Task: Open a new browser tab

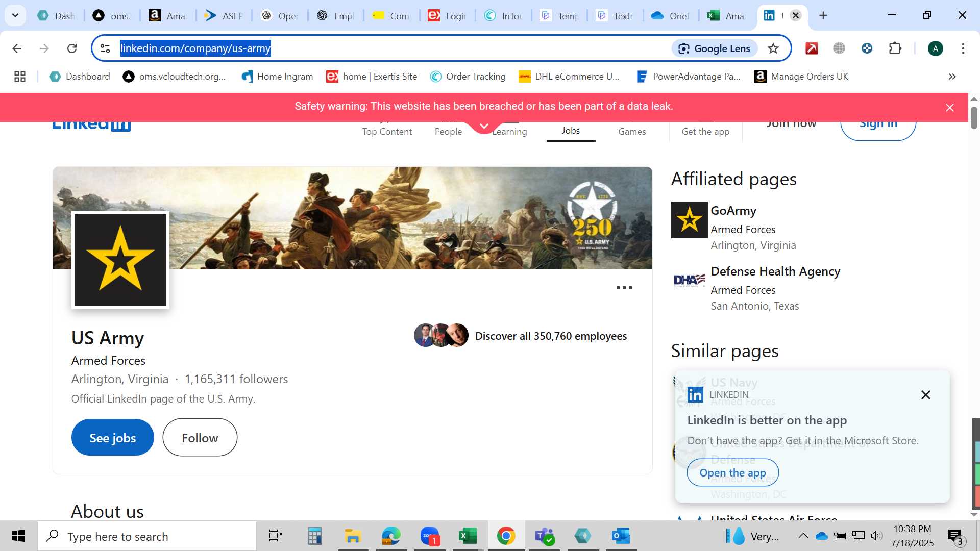Action: click(823, 15)
